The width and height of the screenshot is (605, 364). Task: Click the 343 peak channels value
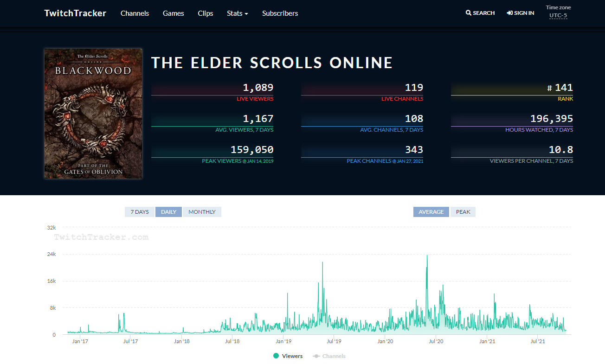[414, 149]
